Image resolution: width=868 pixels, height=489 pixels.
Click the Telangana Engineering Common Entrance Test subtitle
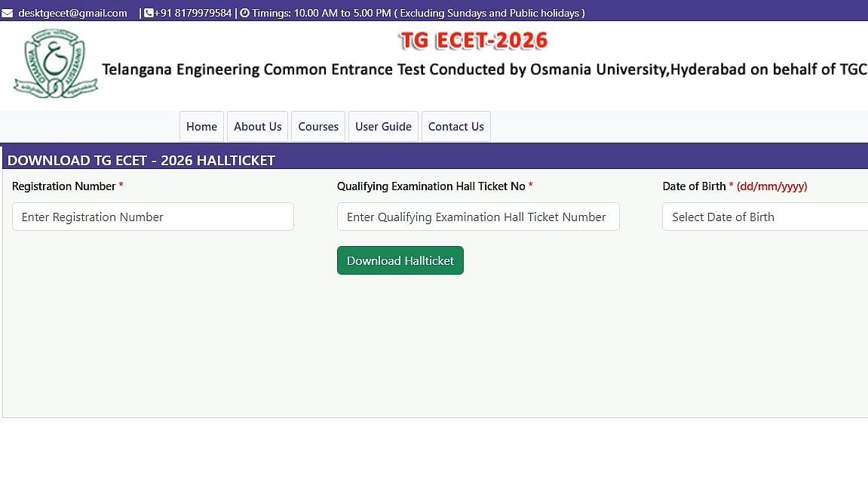coord(484,69)
